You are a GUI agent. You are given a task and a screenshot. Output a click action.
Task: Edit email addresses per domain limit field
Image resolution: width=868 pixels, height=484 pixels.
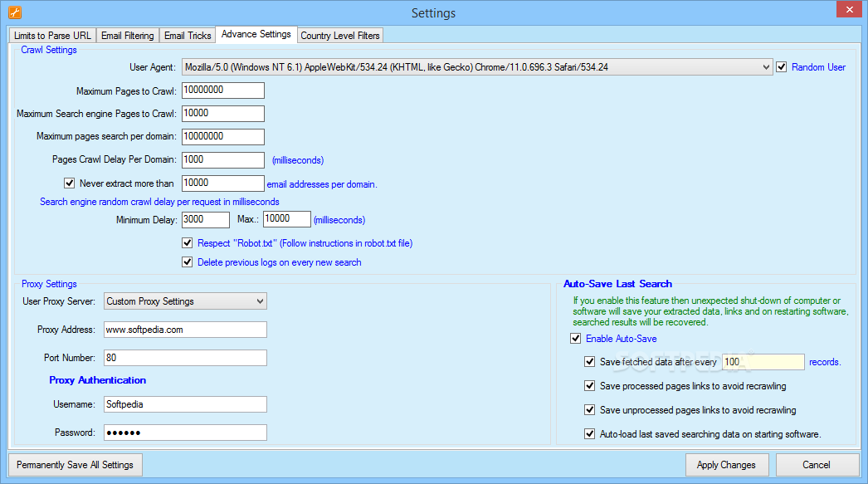223,183
